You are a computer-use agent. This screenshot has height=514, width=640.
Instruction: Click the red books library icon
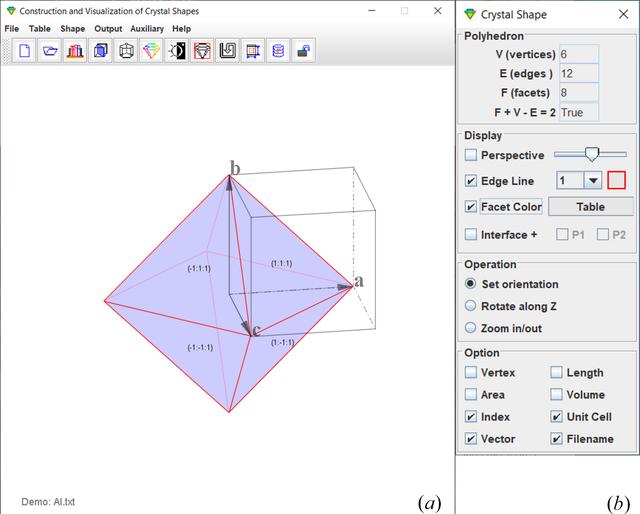click(75, 51)
